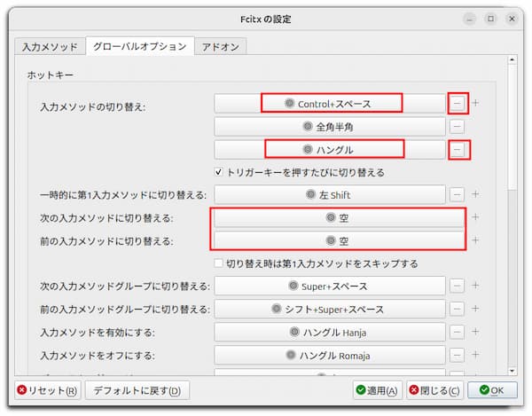Click the ハングル Hanja hotkey button

[x=330, y=333]
